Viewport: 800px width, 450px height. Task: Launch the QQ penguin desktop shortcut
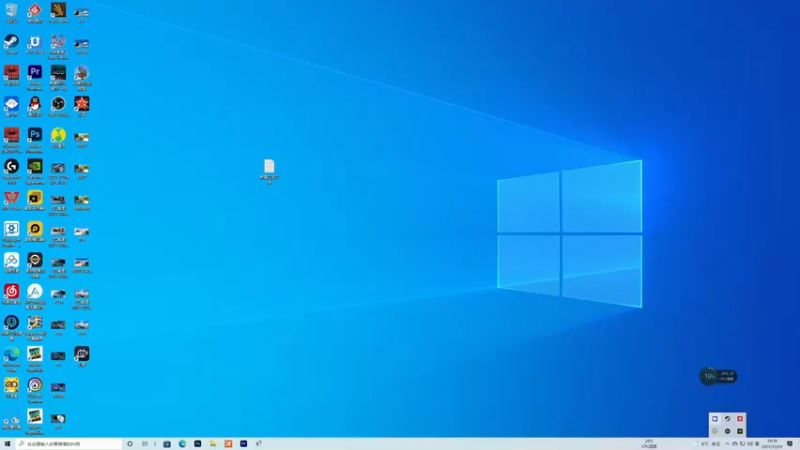tap(35, 107)
